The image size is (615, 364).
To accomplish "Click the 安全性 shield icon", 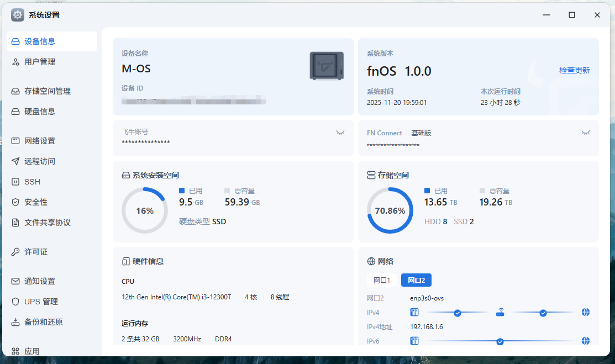I will coord(15,202).
